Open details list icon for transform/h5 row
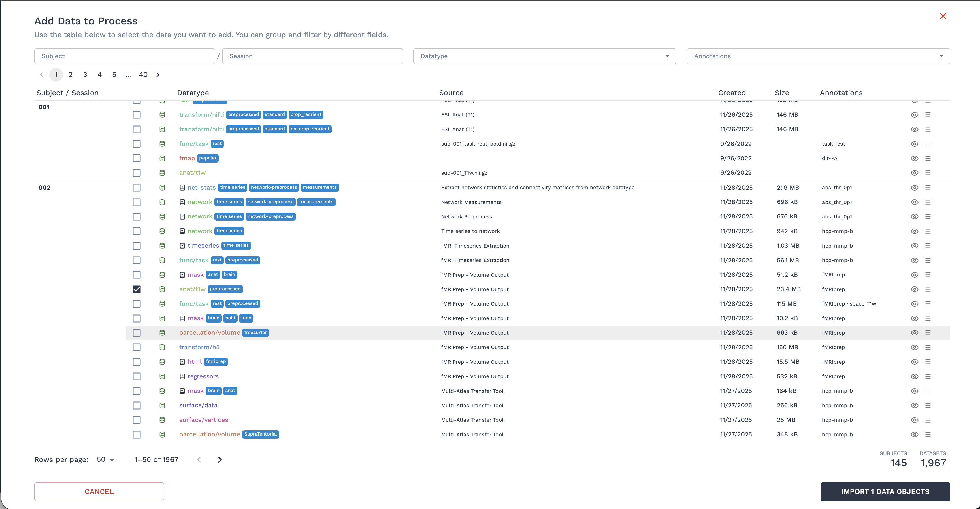The height and width of the screenshot is (509, 980). point(927,347)
